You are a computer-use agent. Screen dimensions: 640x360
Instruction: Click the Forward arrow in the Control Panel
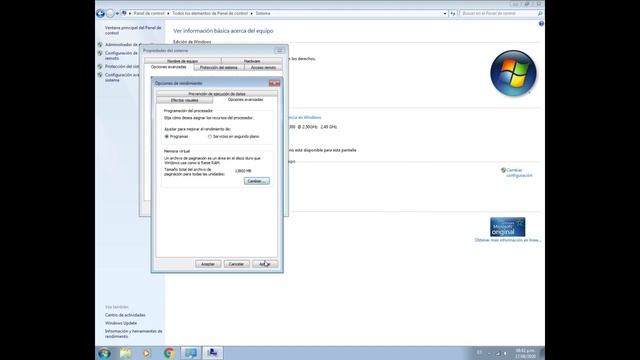click(110, 13)
